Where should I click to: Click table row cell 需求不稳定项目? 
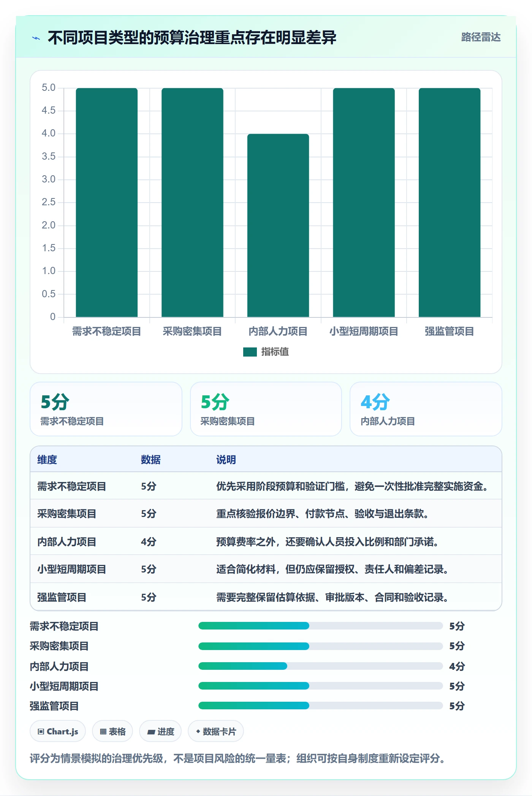(x=72, y=486)
